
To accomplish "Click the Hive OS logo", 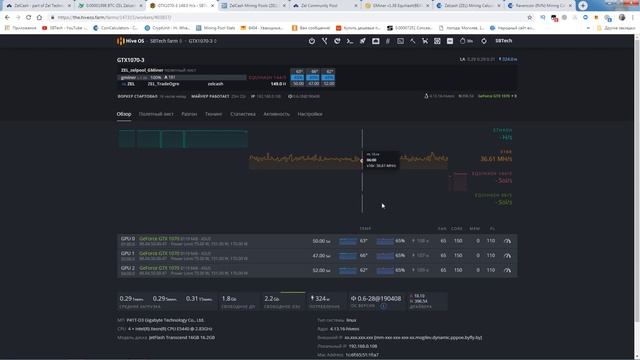I will click(x=131, y=41).
